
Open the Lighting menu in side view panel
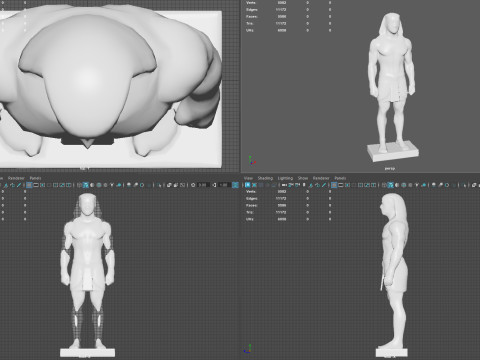(285, 178)
